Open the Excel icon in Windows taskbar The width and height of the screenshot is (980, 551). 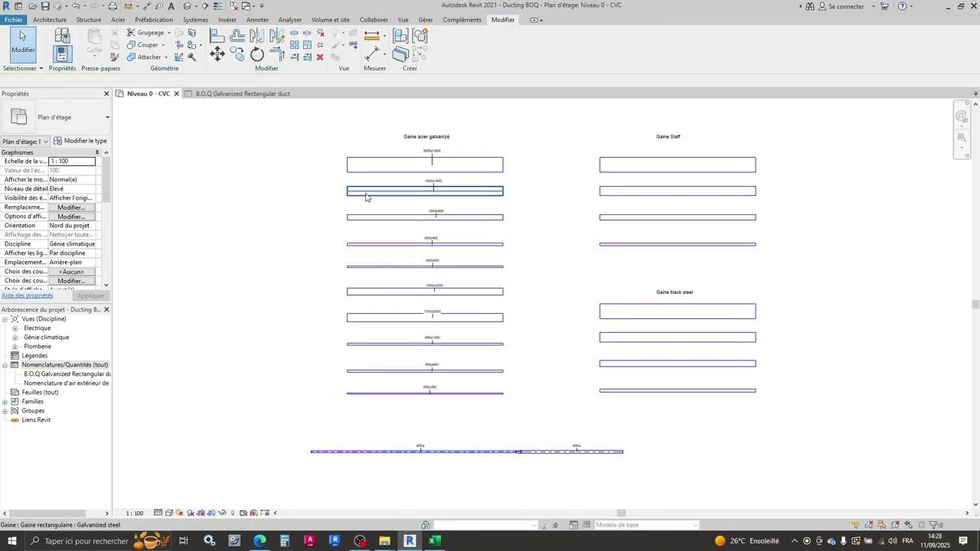pyautogui.click(x=434, y=541)
